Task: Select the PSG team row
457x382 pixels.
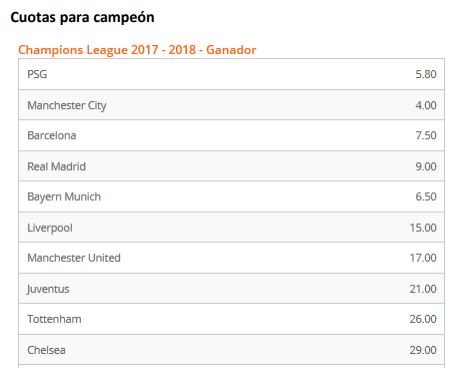Action: click(231, 74)
